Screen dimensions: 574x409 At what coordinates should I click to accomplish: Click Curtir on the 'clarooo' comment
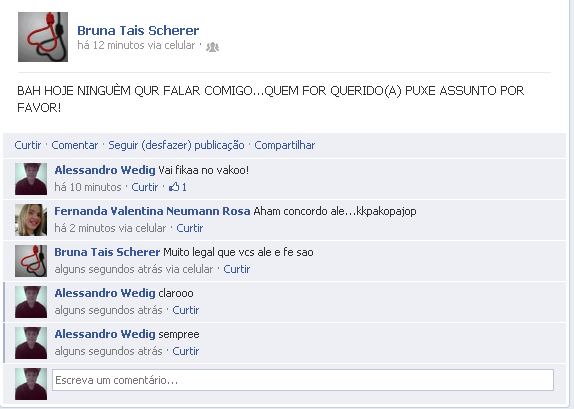186,310
